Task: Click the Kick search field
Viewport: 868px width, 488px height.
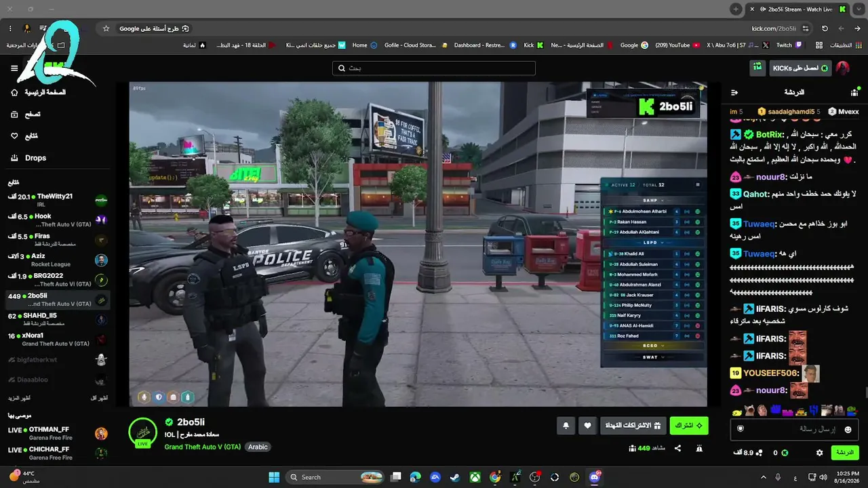Action: [x=434, y=68]
